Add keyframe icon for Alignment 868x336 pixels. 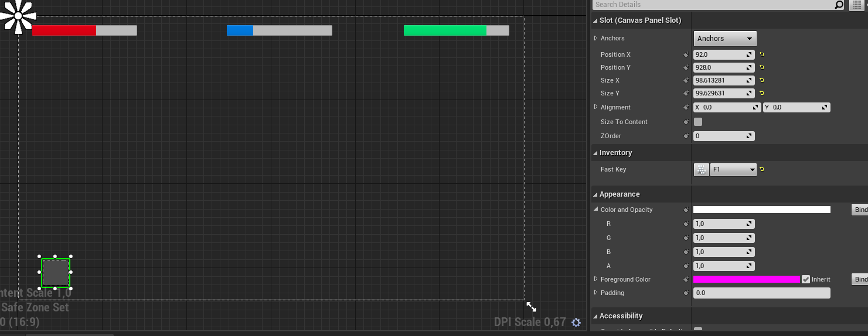(x=686, y=108)
